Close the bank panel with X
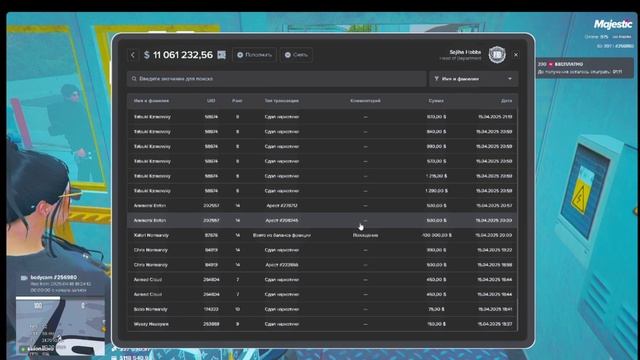This screenshot has height=360, width=640. pos(516,55)
